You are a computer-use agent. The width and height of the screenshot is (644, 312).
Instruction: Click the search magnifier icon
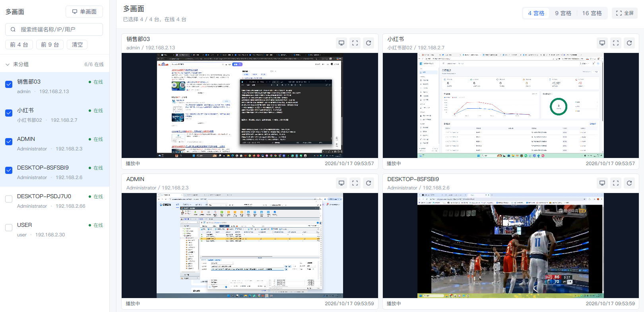point(13,29)
